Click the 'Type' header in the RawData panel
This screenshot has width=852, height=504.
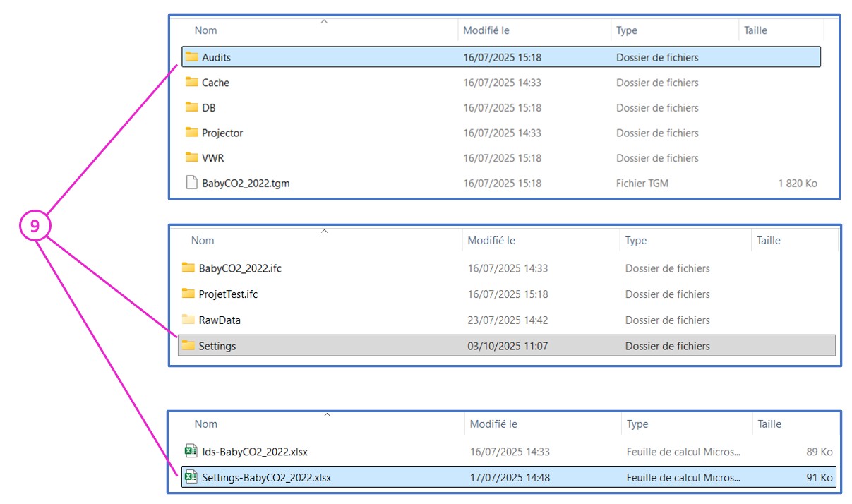(x=635, y=241)
